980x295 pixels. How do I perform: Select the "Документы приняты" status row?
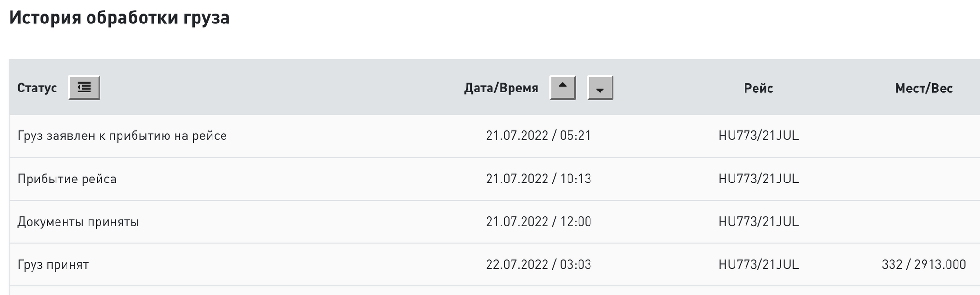78,222
